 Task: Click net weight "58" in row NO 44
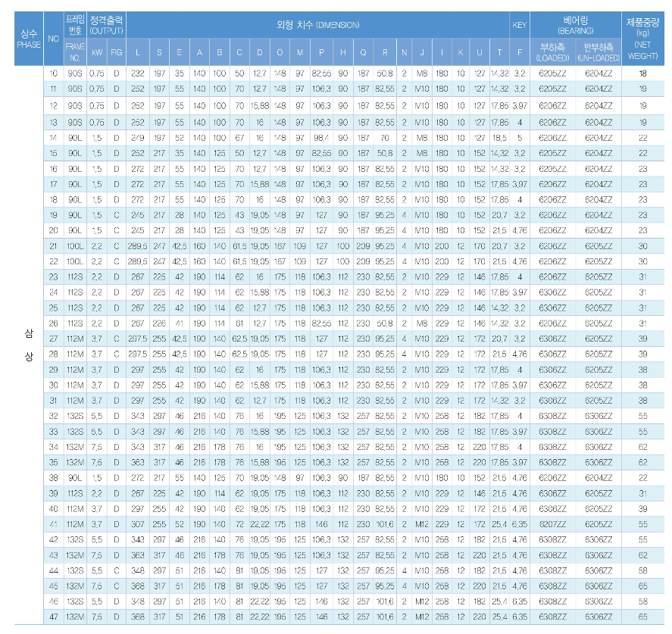[x=643, y=570]
